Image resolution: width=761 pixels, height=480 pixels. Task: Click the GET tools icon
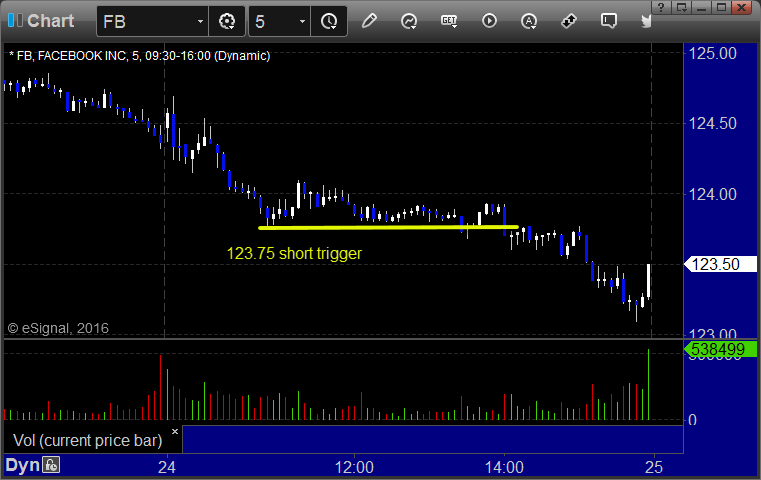coord(449,21)
